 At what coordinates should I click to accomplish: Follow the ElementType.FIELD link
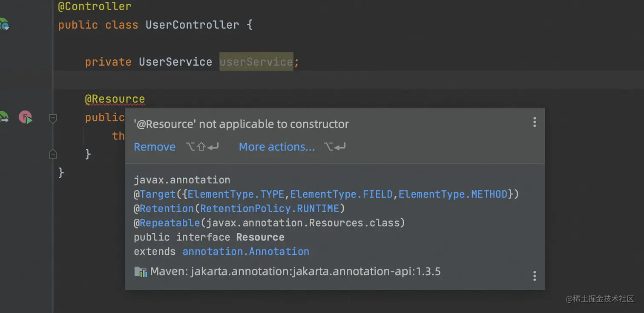coord(341,194)
